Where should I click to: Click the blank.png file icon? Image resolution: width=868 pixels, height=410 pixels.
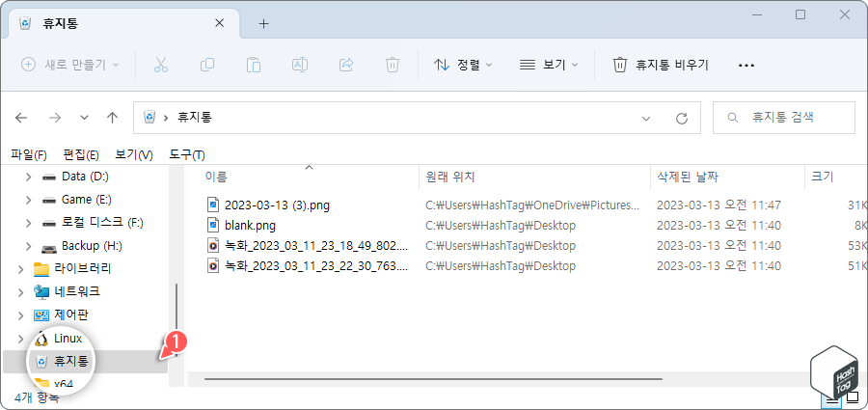tap(213, 226)
